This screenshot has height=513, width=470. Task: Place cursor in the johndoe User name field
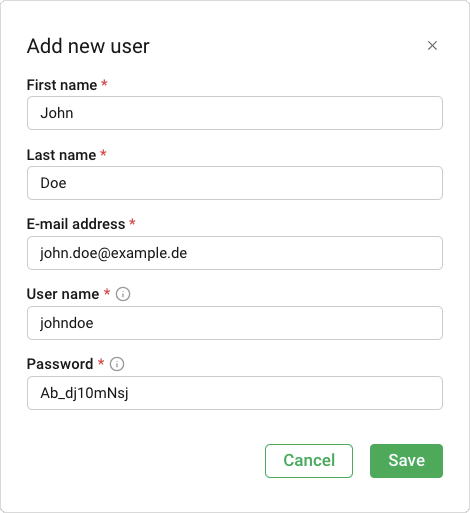(235, 323)
